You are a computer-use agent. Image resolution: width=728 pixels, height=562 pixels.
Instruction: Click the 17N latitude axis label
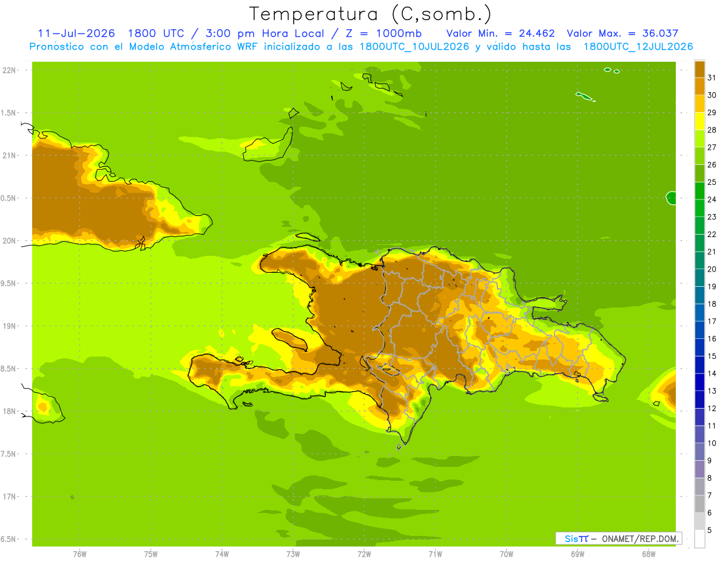tap(10, 497)
